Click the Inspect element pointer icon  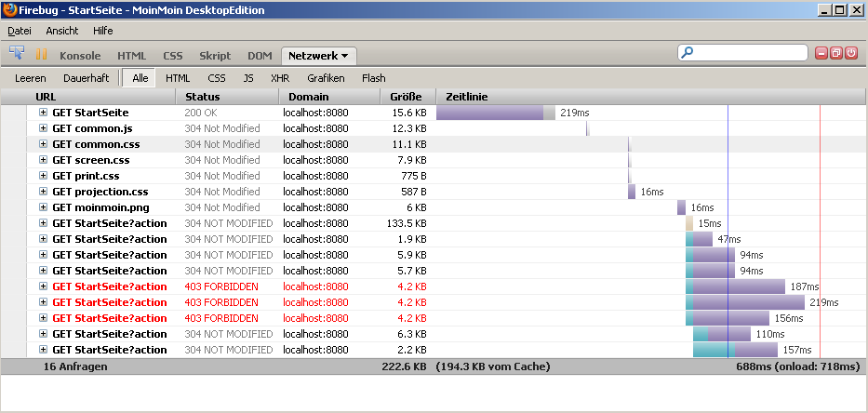[x=17, y=54]
